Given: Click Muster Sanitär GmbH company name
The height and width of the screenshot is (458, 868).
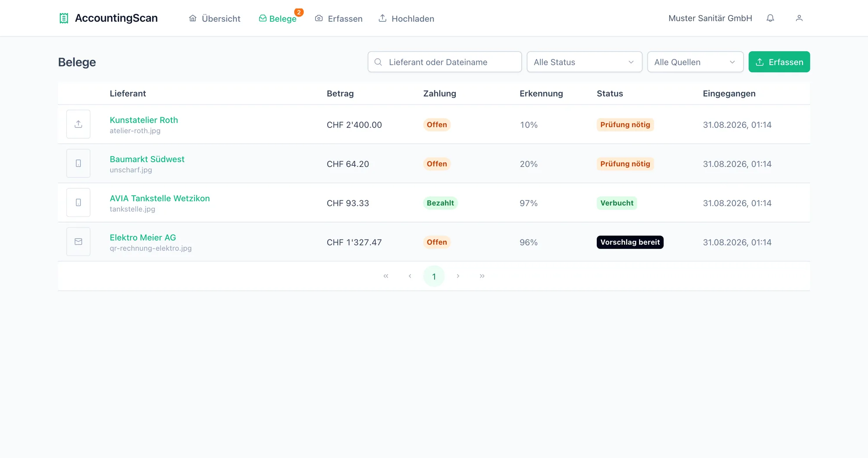Looking at the screenshot, I should tap(710, 18).
